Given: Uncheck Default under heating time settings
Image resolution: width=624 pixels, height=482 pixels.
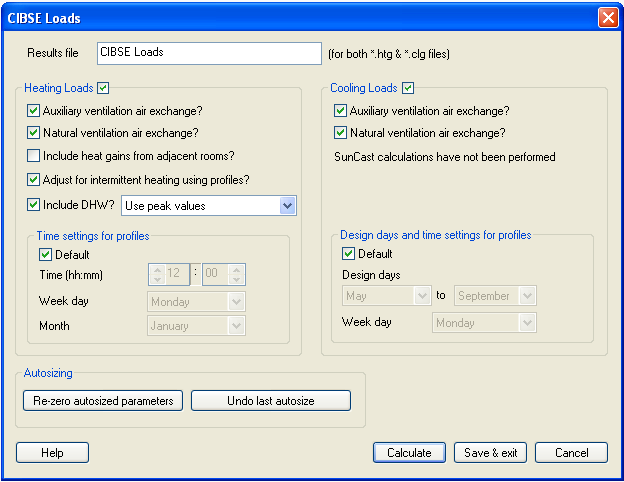Looking at the screenshot, I should [x=46, y=255].
